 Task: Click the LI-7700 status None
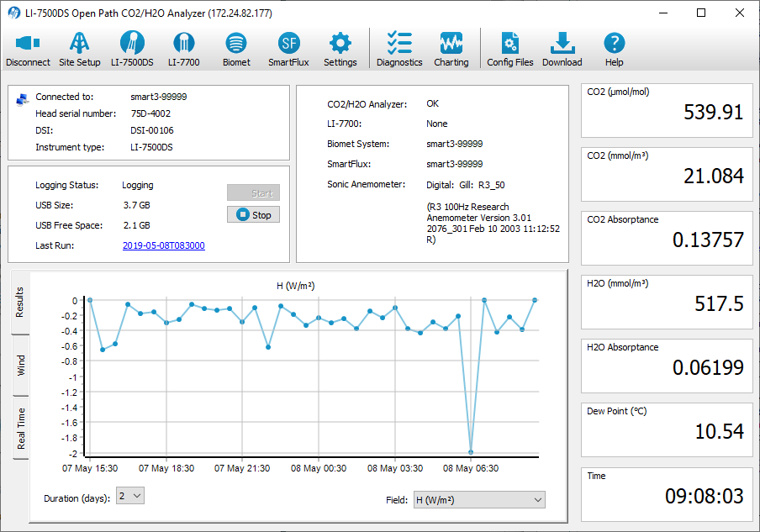click(436, 124)
